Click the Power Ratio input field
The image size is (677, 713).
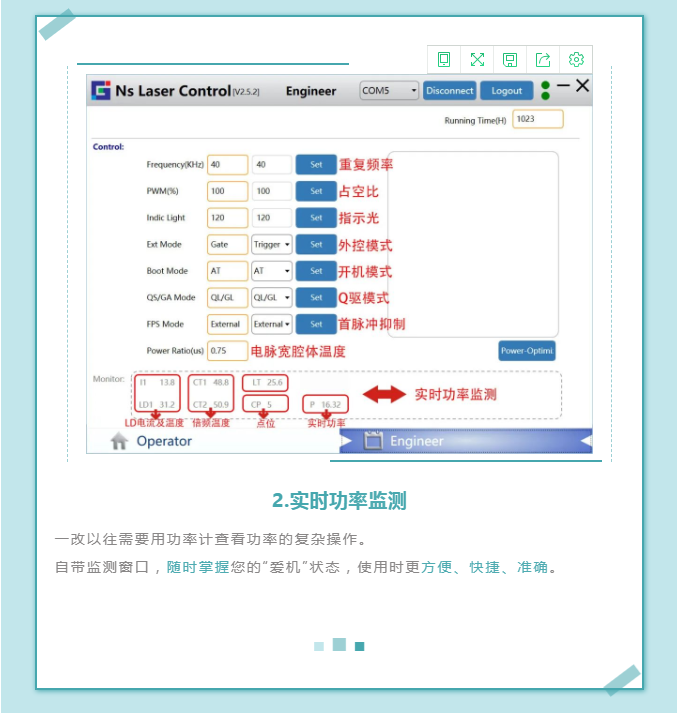[227, 351]
